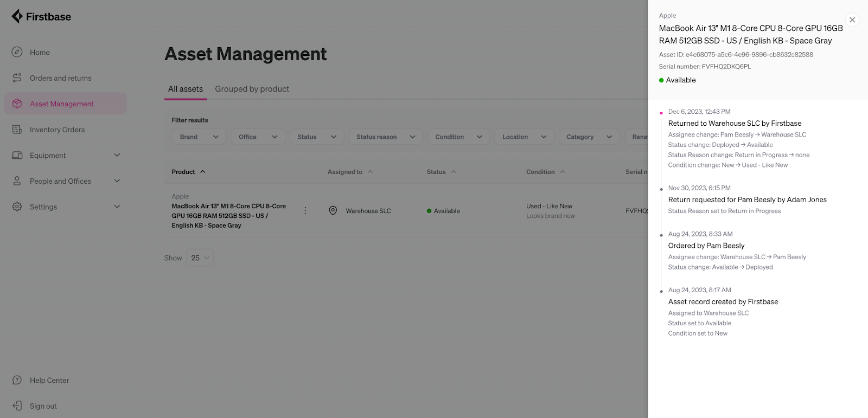This screenshot has width=868, height=418.
Task: Click Condition change: New to Used - Like New
Action: 727,165
